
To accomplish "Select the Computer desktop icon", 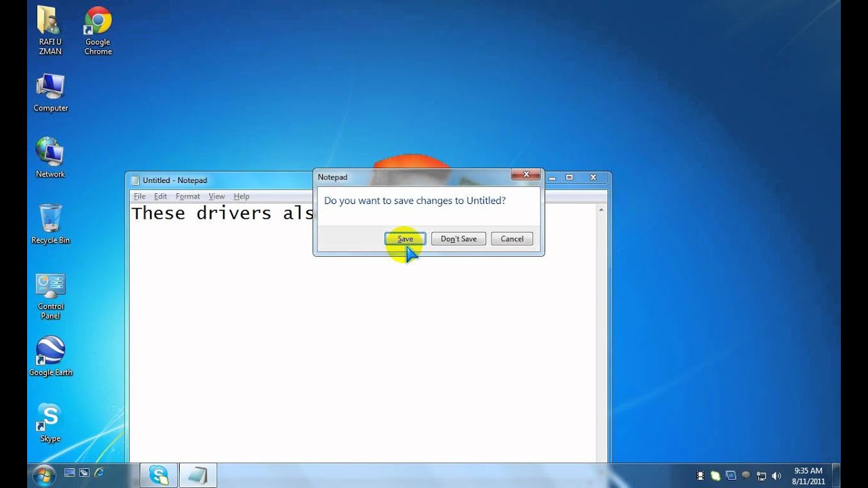I will click(x=50, y=93).
